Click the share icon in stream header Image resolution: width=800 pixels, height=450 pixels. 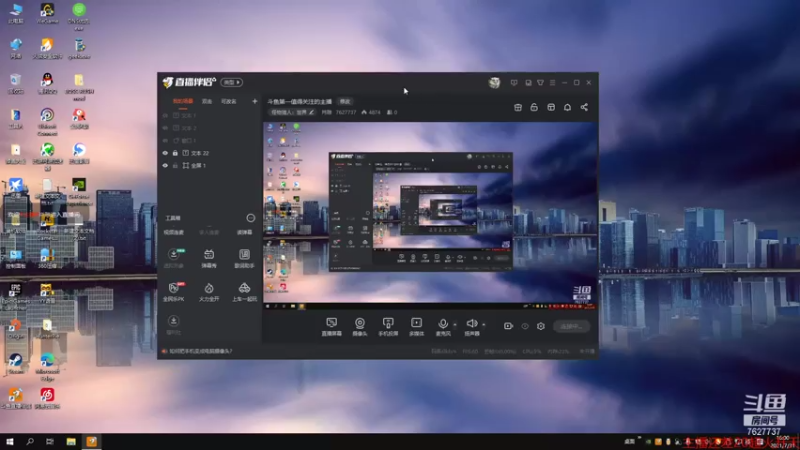584,107
